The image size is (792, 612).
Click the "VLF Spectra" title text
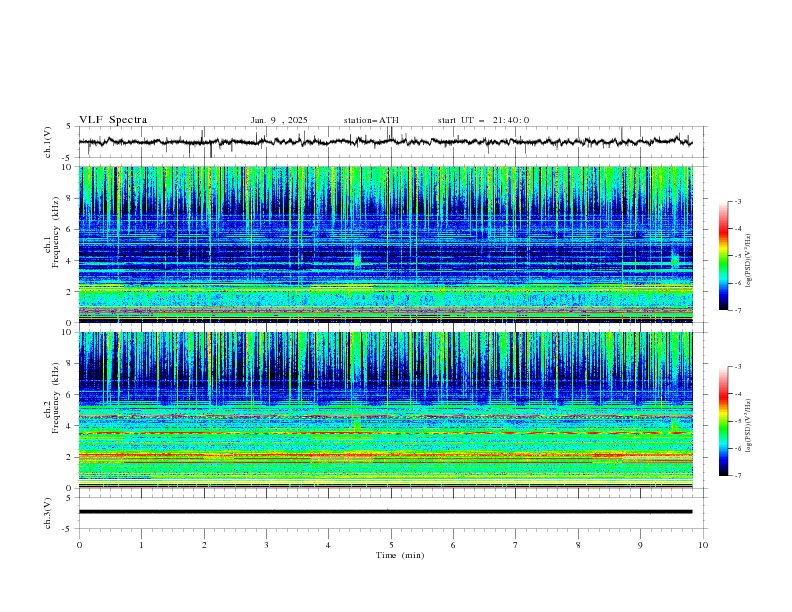113,120
